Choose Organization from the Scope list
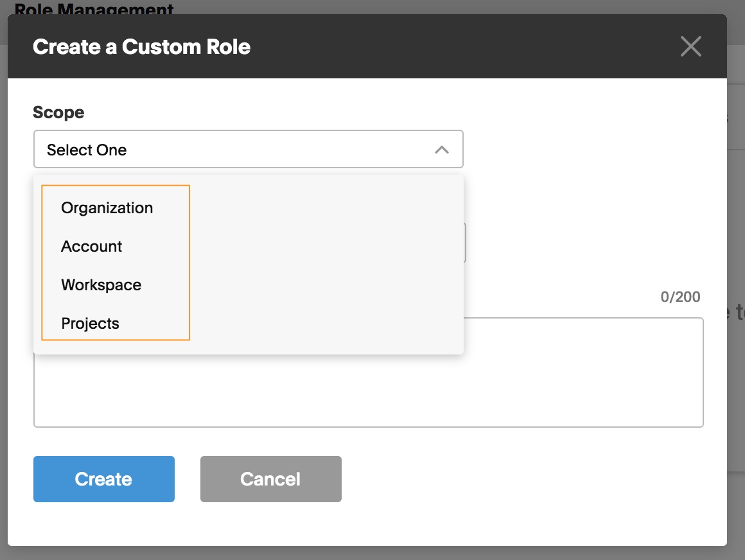The height and width of the screenshot is (560, 745). [107, 208]
